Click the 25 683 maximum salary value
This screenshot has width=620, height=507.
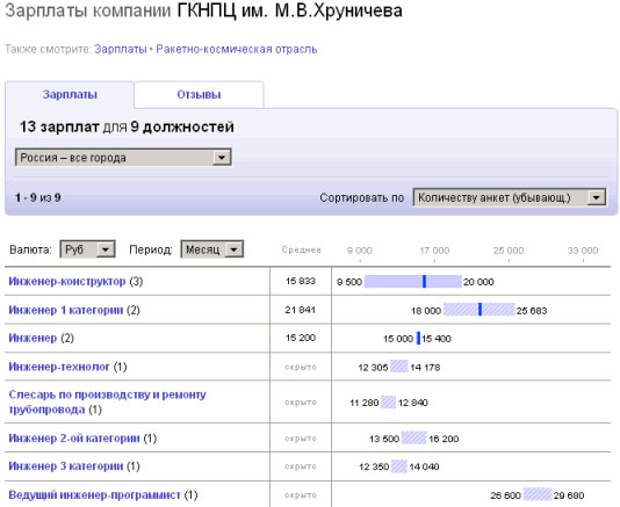[531, 310]
